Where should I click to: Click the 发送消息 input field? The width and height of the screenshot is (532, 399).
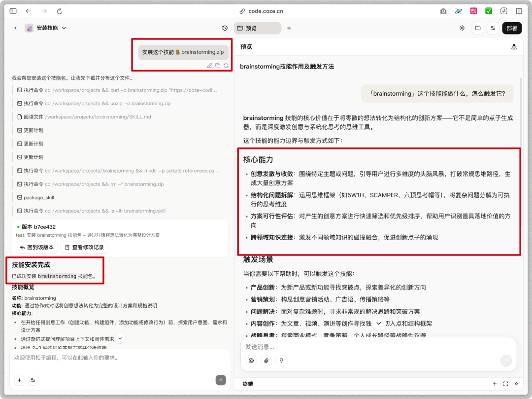tap(345, 348)
